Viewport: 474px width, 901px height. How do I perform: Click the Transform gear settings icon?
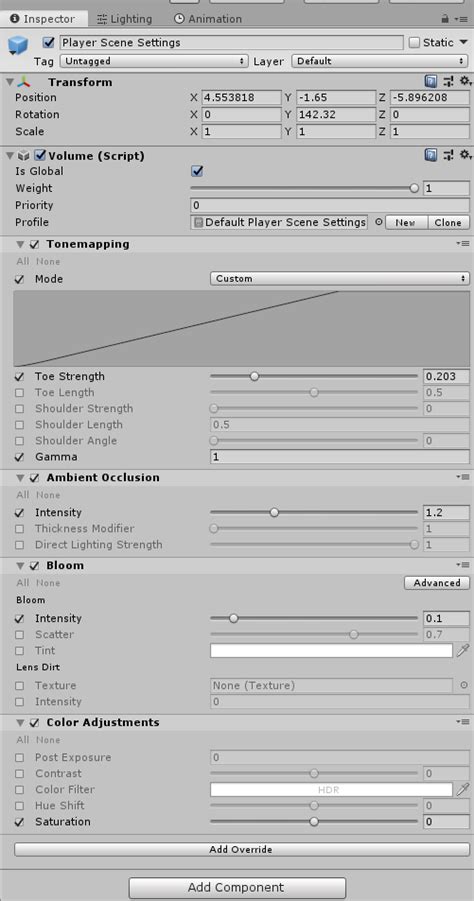(465, 82)
